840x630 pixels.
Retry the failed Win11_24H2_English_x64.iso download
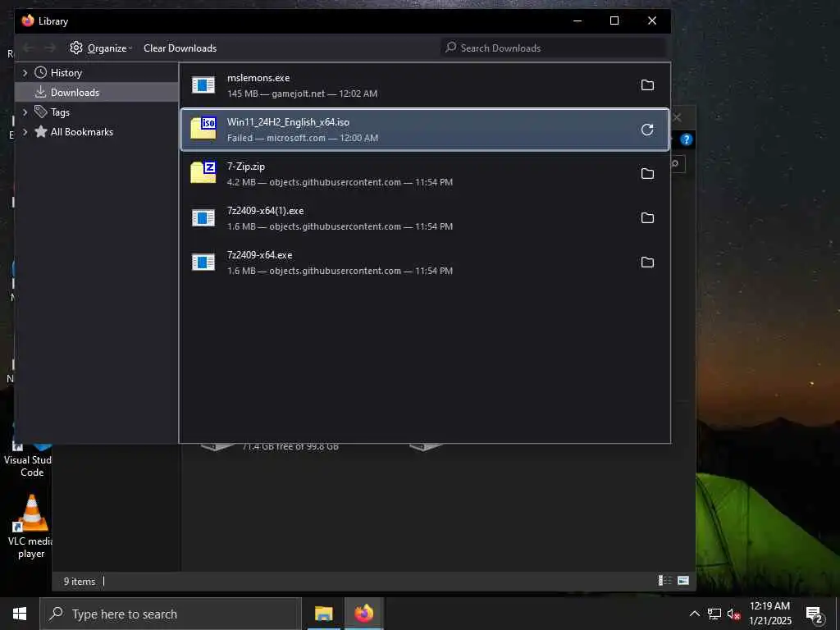pyautogui.click(x=647, y=130)
